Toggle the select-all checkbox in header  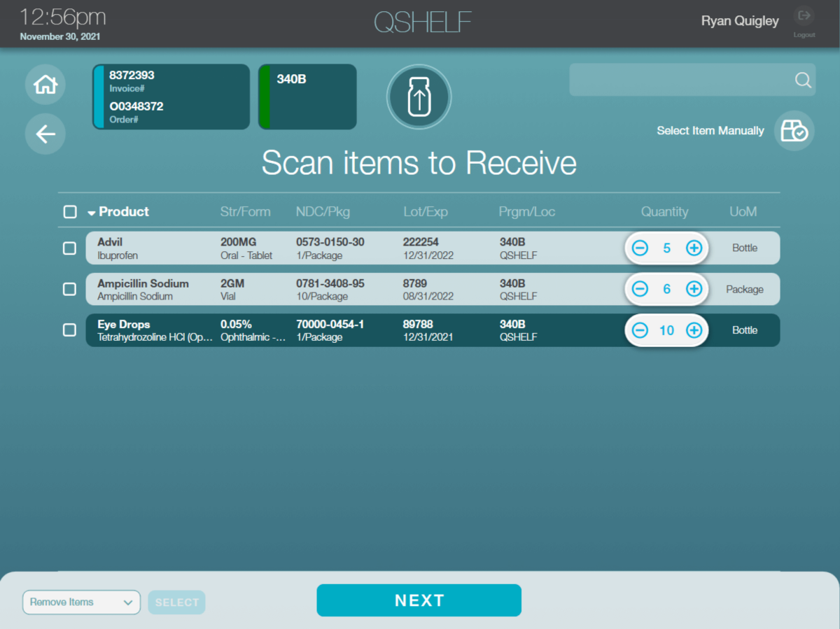(69, 211)
